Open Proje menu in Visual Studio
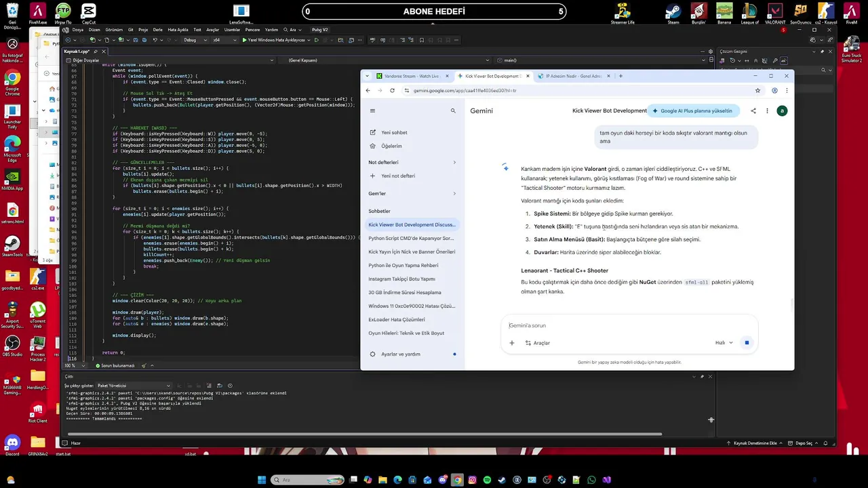This screenshot has height=488, width=868. (143, 30)
